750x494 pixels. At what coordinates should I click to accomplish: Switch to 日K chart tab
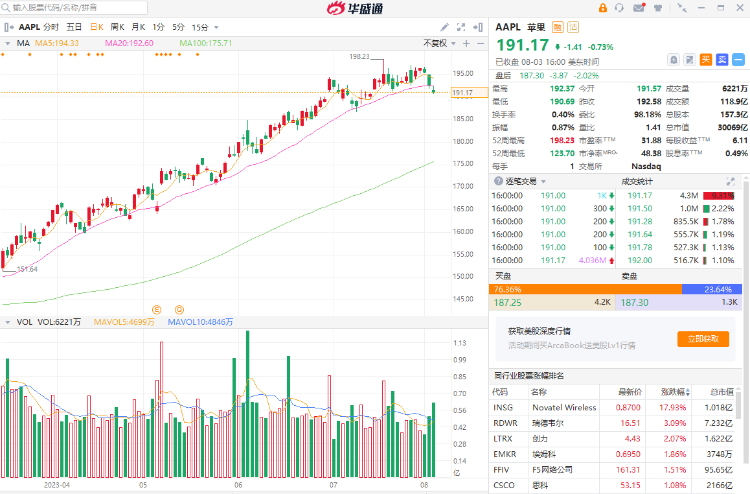tap(97, 27)
